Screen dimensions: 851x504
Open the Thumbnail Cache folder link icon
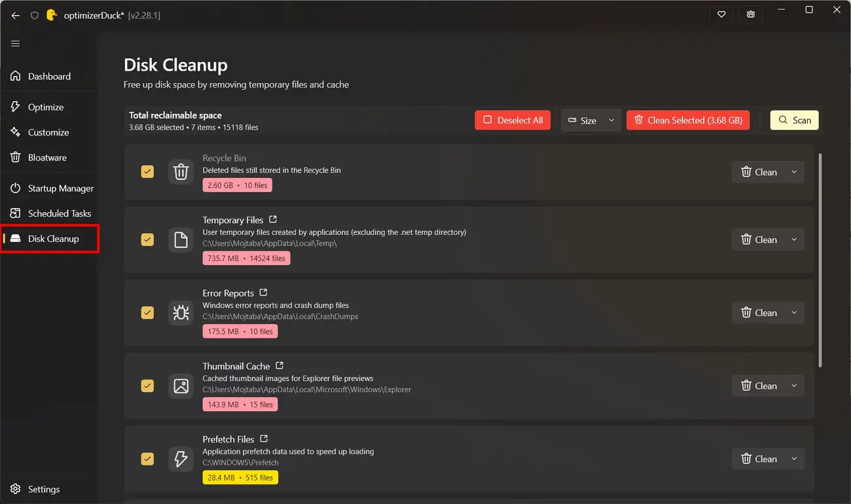tap(280, 365)
